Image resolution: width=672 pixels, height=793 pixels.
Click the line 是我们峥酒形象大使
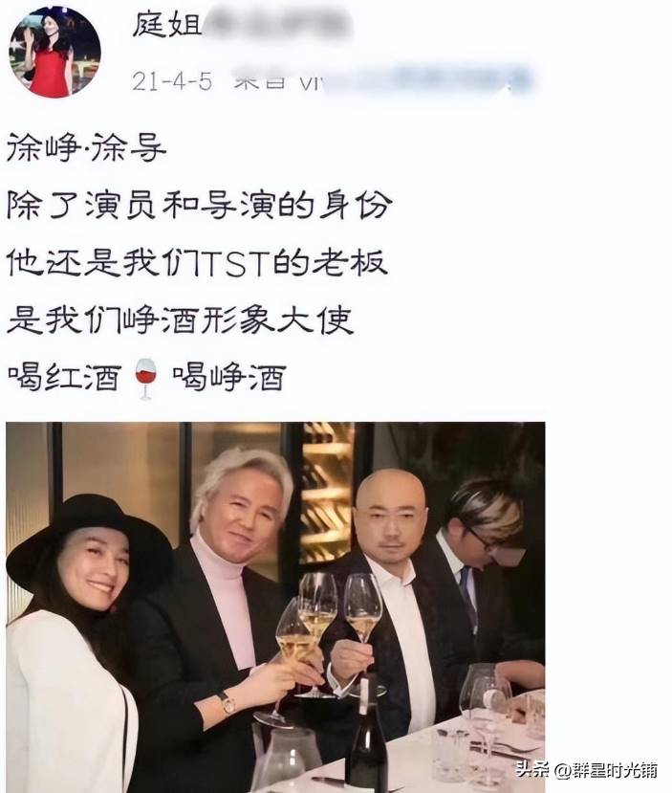(x=180, y=320)
